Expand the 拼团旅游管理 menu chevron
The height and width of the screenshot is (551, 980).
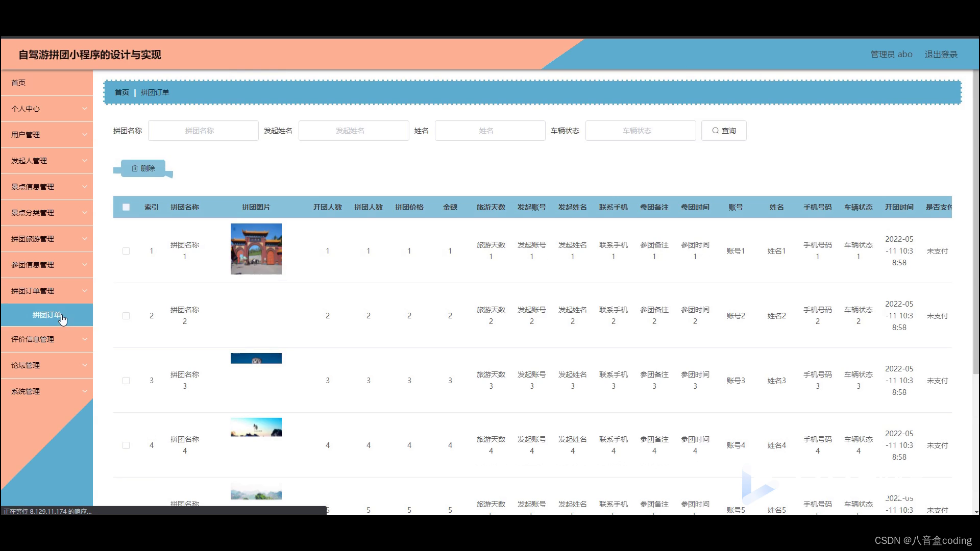tap(85, 239)
